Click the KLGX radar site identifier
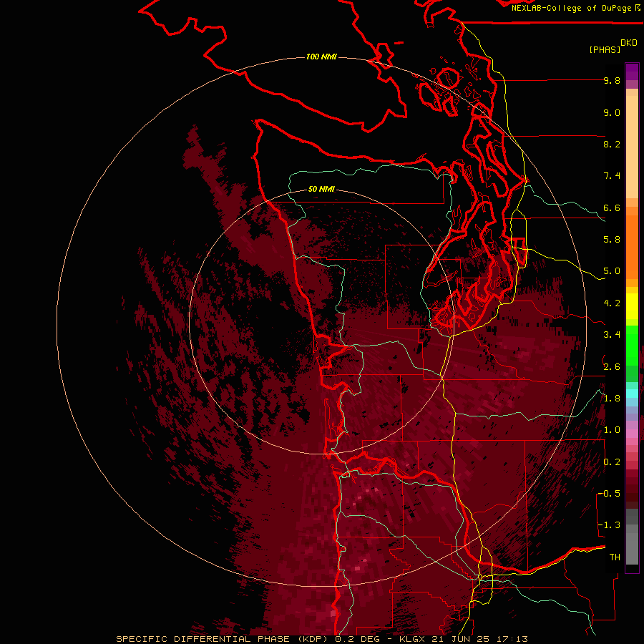644x644 pixels. (413, 639)
